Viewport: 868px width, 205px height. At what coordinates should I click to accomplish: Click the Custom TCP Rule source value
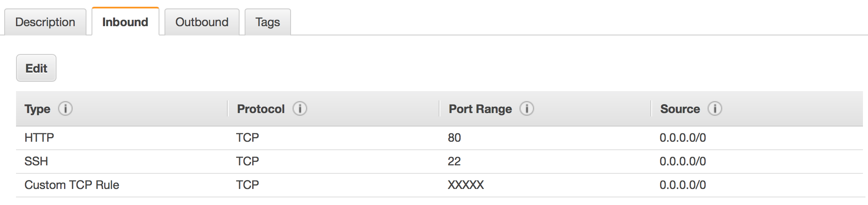point(682,185)
